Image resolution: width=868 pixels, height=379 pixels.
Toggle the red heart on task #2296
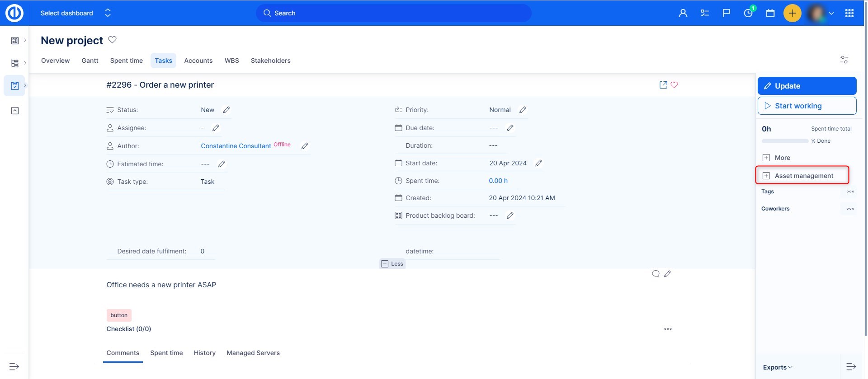click(x=675, y=85)
